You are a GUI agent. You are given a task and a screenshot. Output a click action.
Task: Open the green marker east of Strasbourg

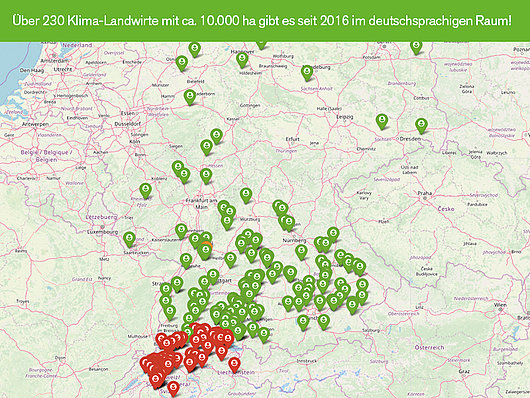177,284
